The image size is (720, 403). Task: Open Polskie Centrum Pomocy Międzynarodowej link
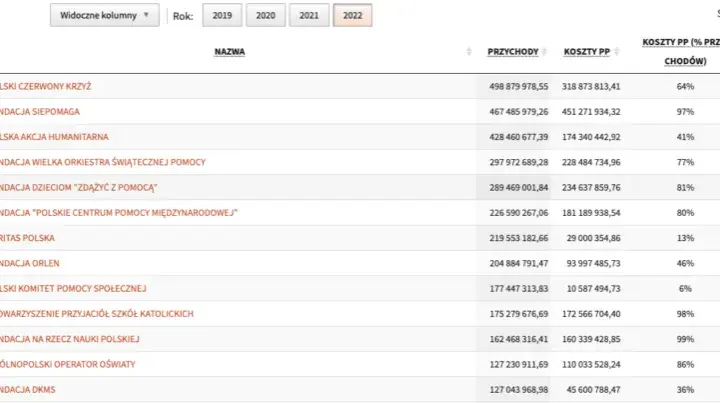(x=119, y=213)
